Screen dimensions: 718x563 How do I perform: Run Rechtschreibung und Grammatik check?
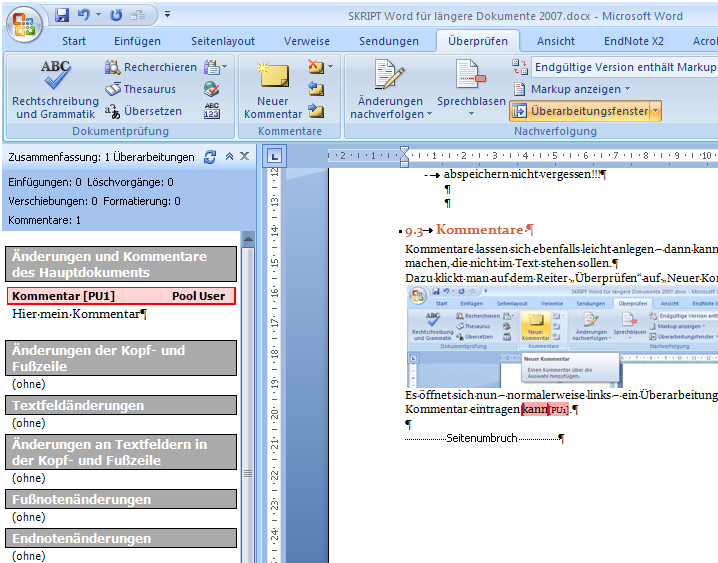[x=55, y=89]
